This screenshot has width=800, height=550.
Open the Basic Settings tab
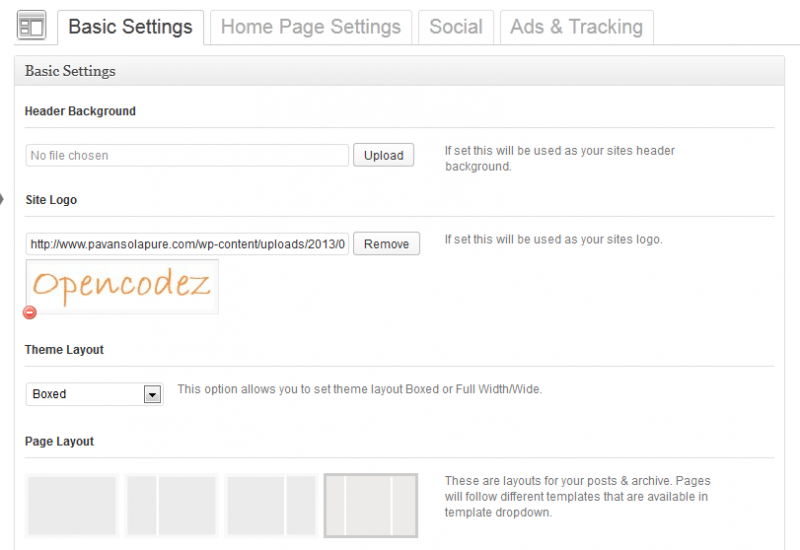pyautogui.click(x=130, y=27)
